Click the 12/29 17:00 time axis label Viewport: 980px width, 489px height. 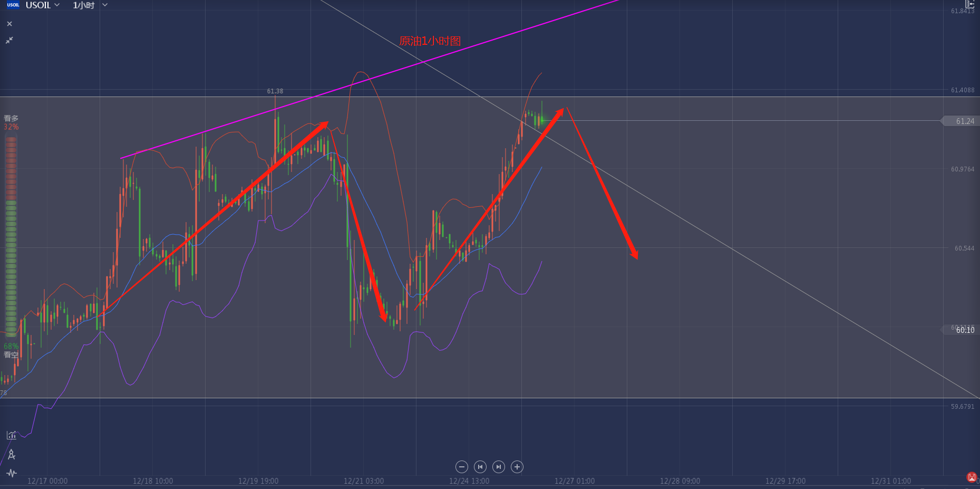click(x=785, y=481)
